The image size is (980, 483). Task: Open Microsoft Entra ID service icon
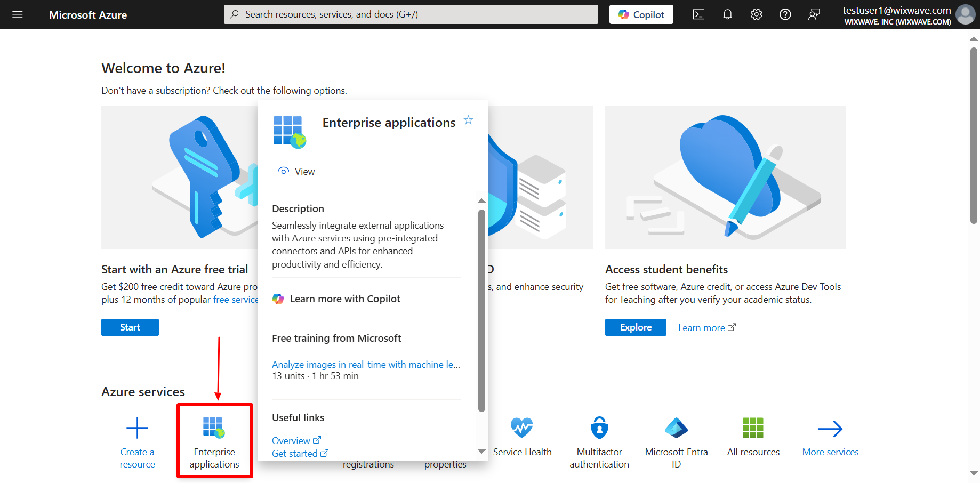point(676,428)
